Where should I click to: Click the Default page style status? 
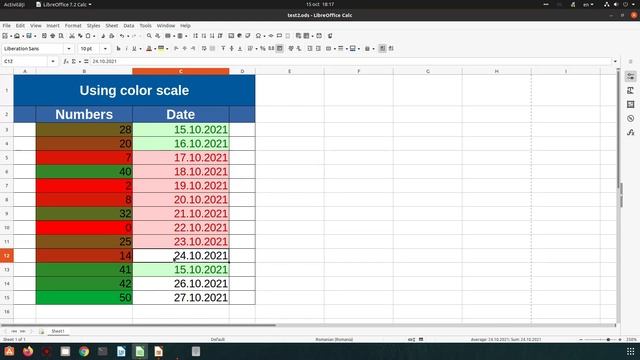[x=218, y=339]
